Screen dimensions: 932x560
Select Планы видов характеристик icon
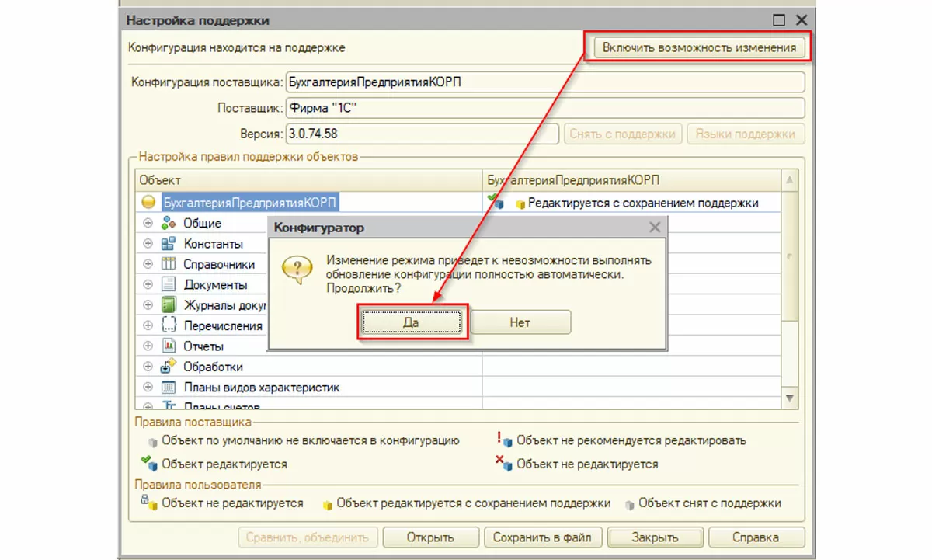tap(169, 387)
